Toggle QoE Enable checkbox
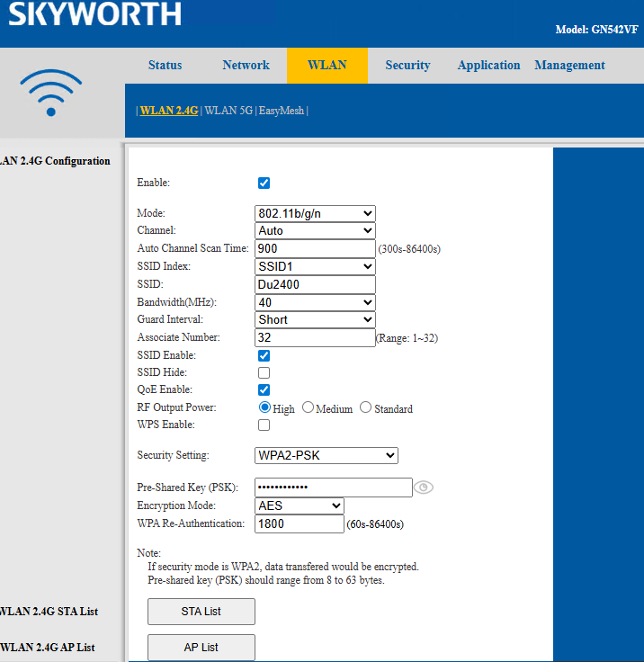644x662 pixels. pyautogui.click(x=264, y=389)
